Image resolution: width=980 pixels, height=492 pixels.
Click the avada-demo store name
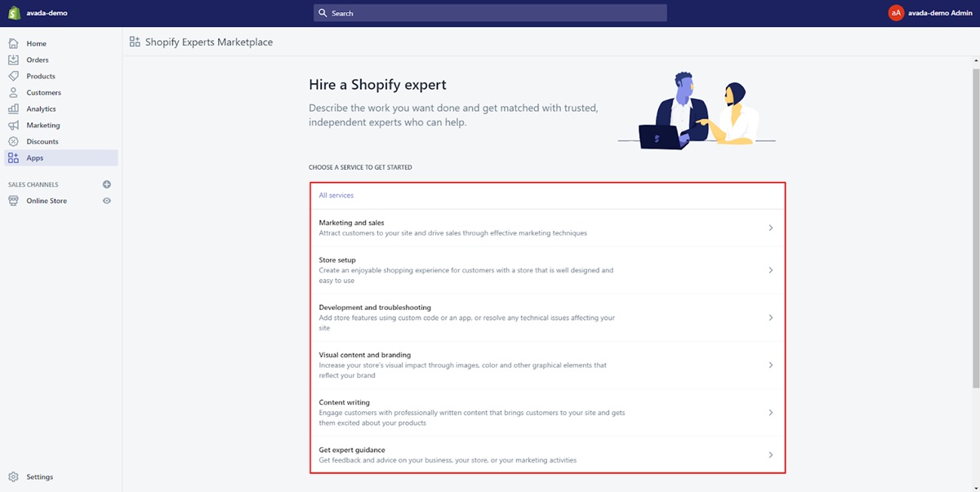click(47, 13)
